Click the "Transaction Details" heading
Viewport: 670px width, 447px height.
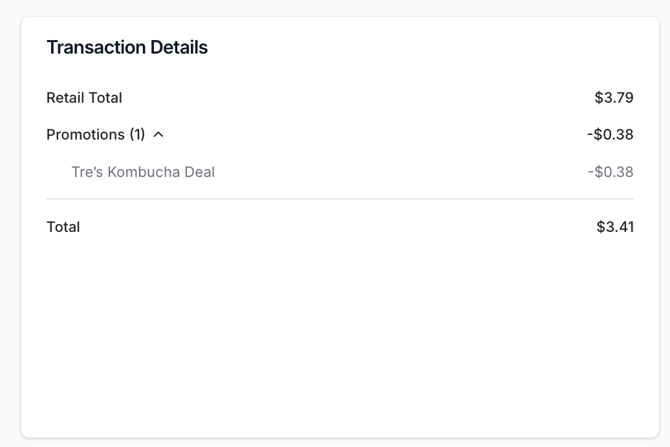coord(127,47)
